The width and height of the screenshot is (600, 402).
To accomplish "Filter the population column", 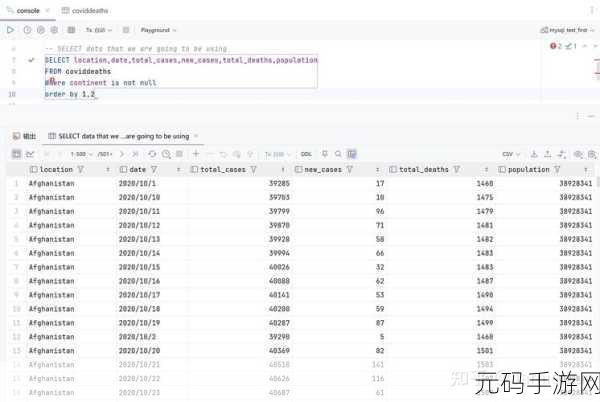I will 557,169.
